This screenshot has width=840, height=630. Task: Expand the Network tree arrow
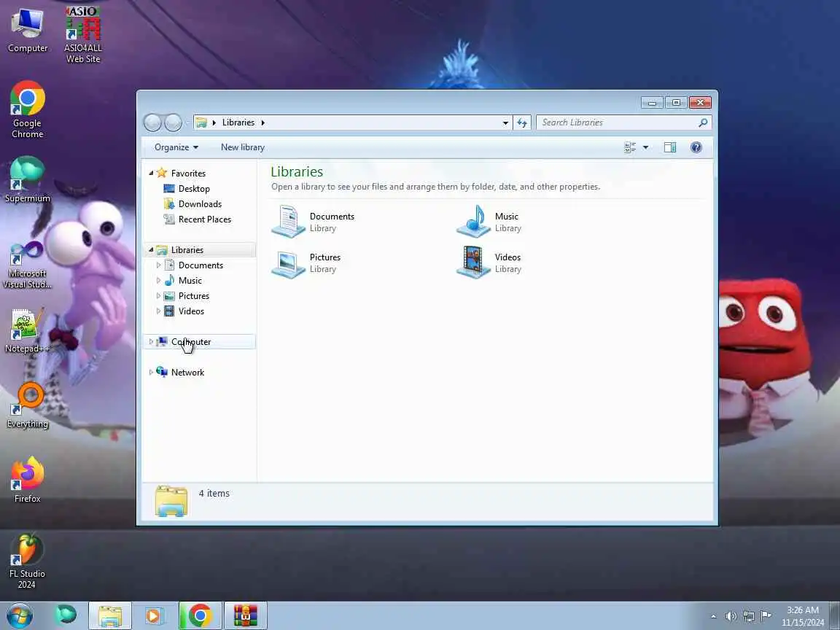pyautogui.click(x=151, y=373)
